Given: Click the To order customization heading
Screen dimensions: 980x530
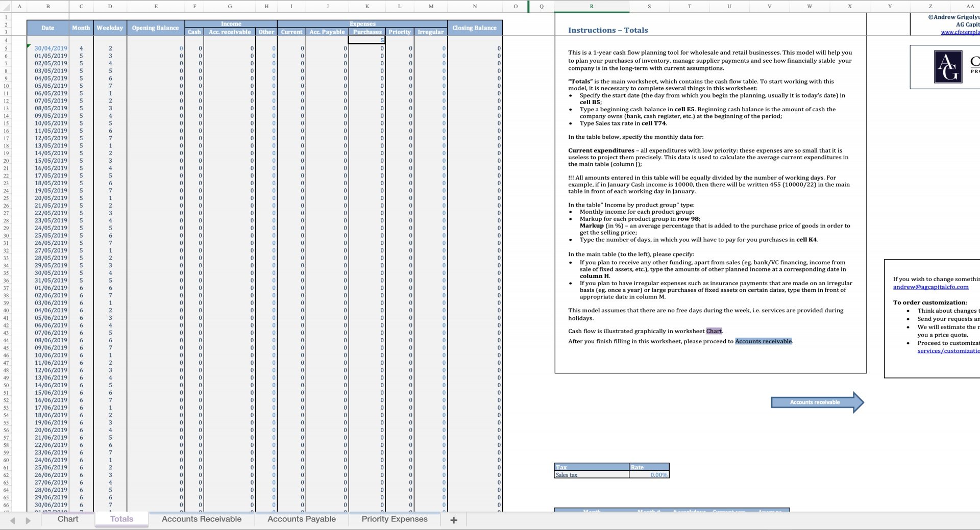Looking at the screenshot, I should coord(929,302).
